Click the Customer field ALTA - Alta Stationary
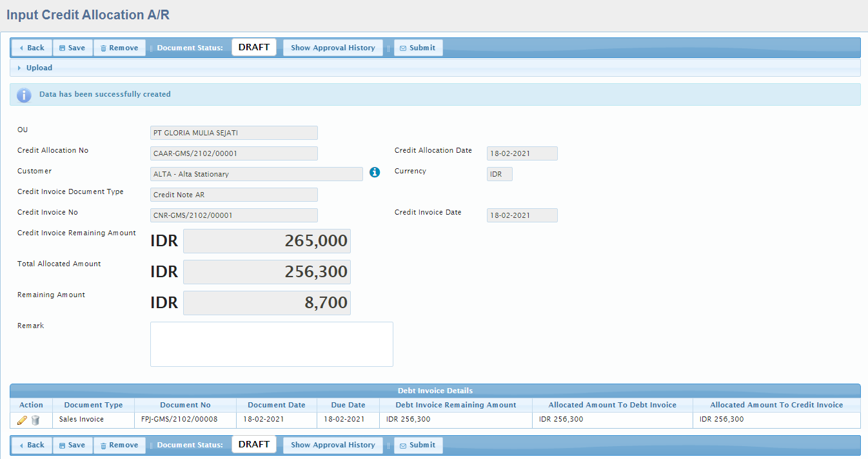The image size is (868, 459). tap(257, 174)
